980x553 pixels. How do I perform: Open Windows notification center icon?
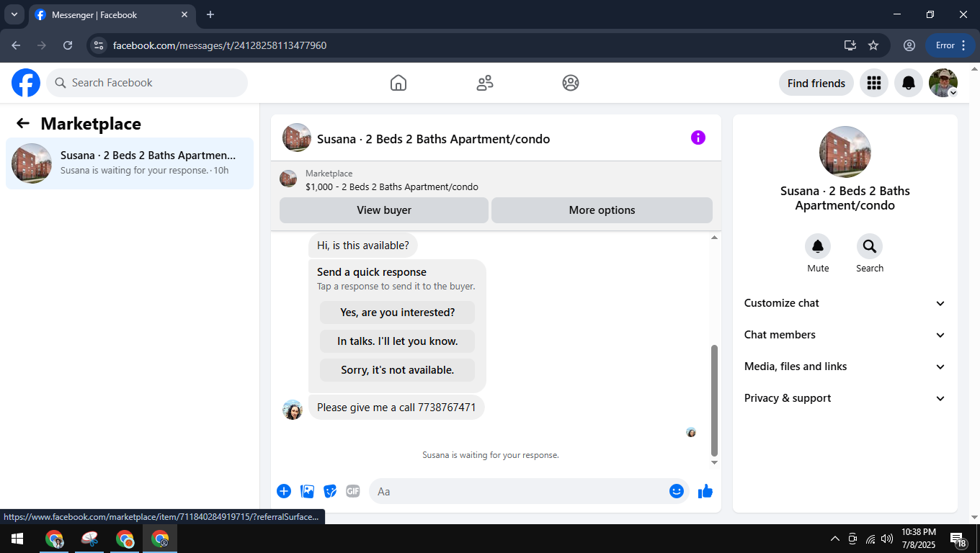pos(958,539)
